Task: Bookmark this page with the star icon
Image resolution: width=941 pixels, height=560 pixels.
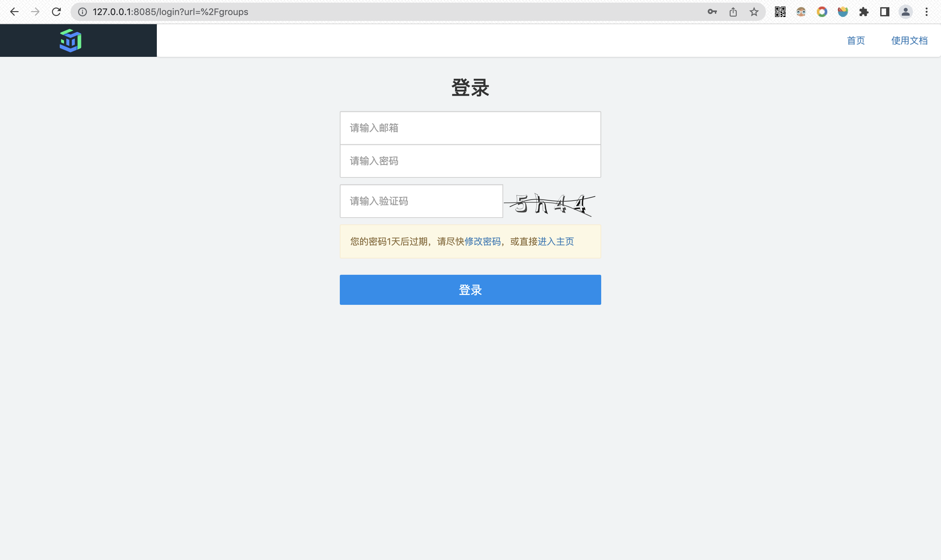Action: tap(754, 12)
